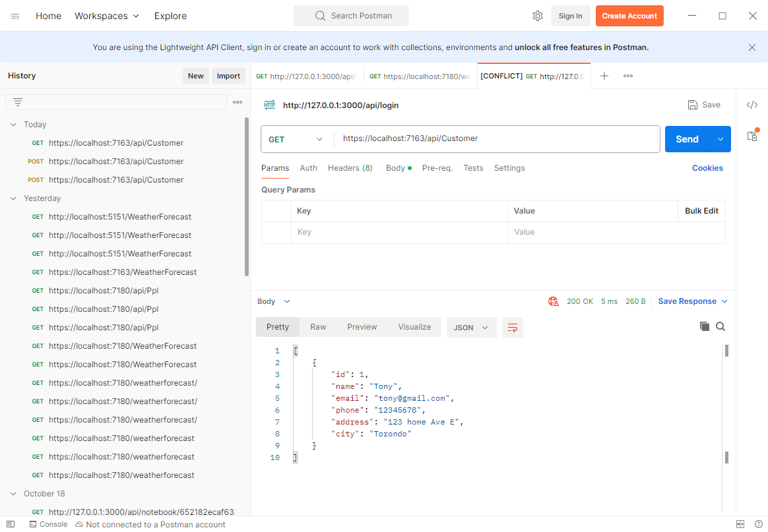The height and width of the screenshot is (532, 768).
Task: Click the history list vertical scrollbar
Action: [x=247, y=198]
